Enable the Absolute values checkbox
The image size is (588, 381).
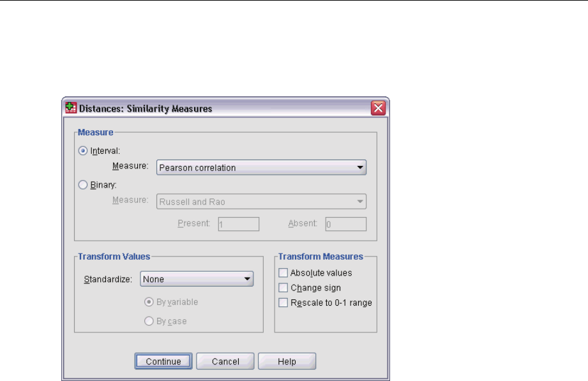click(x=283, y=273)
